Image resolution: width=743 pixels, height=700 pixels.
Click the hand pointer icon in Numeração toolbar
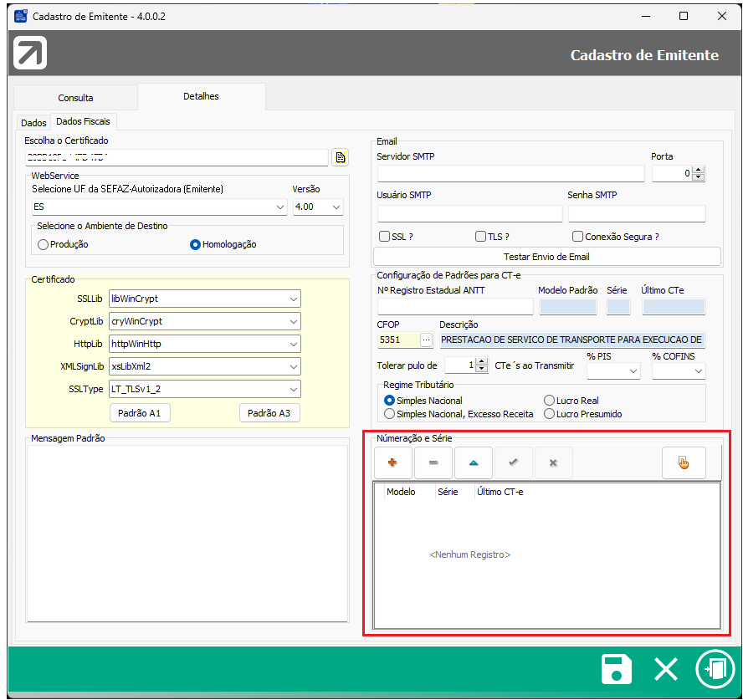(684, 462)
